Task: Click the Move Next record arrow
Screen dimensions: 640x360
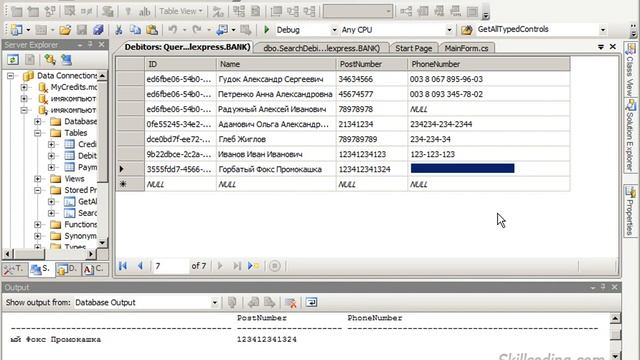Action: click(220, 266)
